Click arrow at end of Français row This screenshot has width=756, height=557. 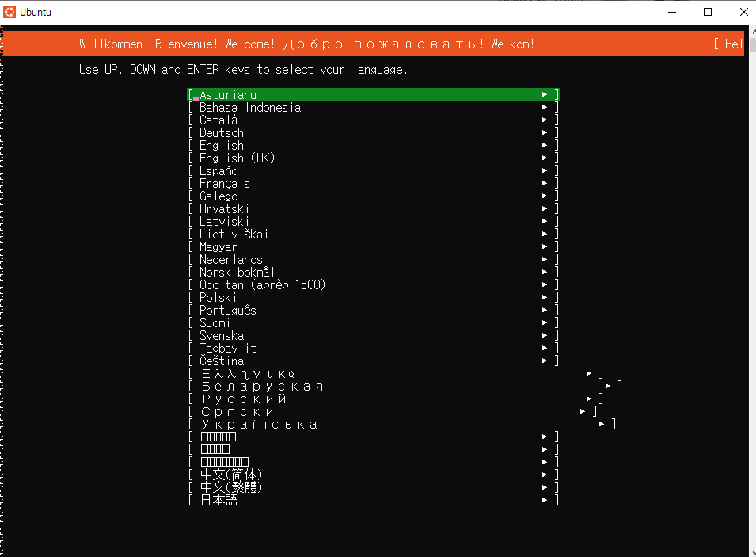pyautogui.click(x=545, y=183)
